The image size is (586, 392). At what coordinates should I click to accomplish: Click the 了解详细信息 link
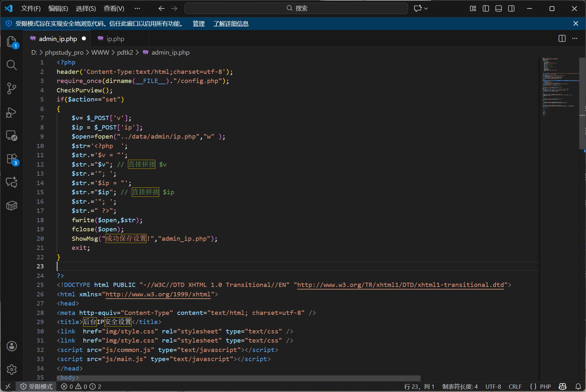click(x=231, y=24)
